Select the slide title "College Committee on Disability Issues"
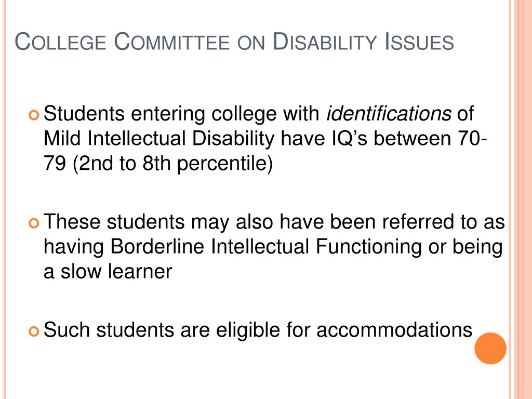This screenshot has width=532, height=399. pos(234,42)
